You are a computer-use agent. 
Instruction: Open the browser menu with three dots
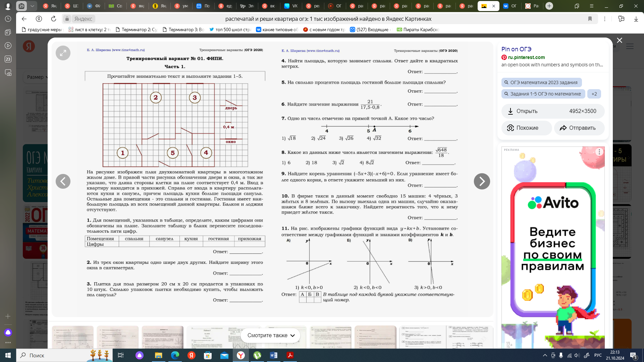coord(605,19)
